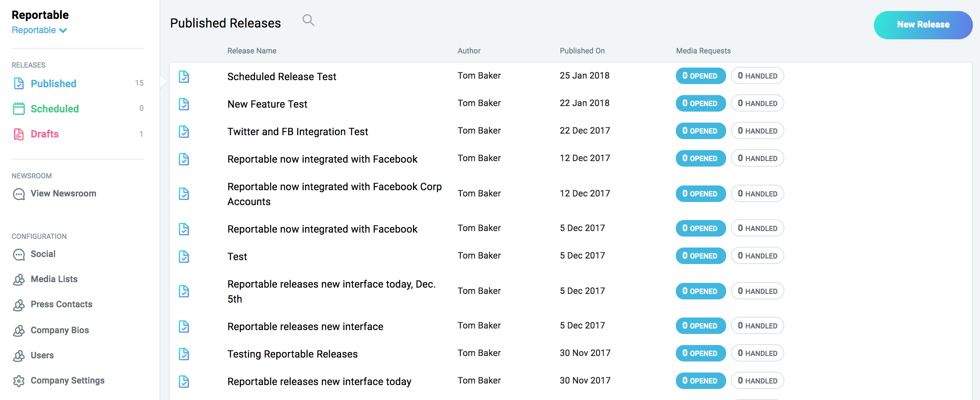Open Testing Reportable Releases release
The image size is (980, 400).
click(292, 354)
